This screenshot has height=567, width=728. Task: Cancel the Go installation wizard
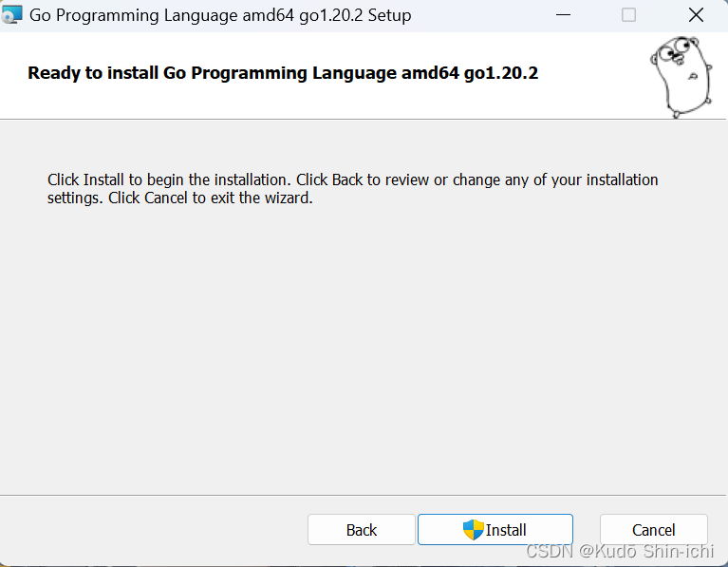(x=653, y=530)
